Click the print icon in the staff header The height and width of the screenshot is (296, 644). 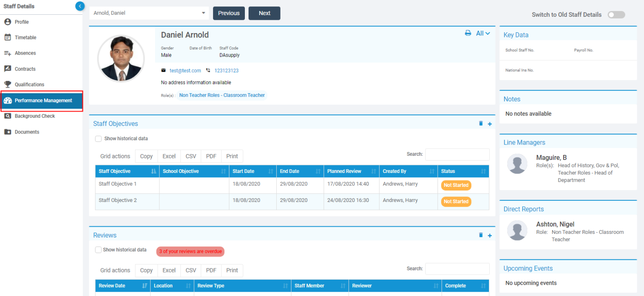tap(468, 33)
